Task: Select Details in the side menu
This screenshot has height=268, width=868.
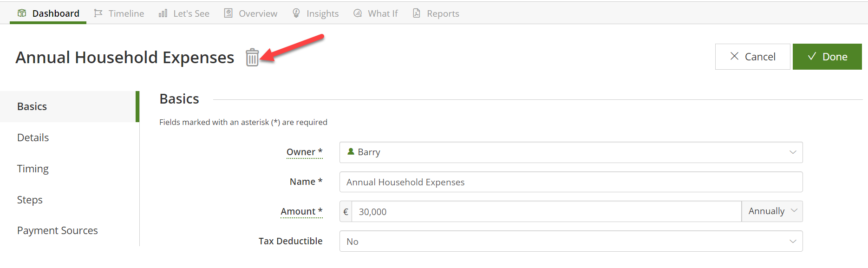Action: click(x=33, y=137)
